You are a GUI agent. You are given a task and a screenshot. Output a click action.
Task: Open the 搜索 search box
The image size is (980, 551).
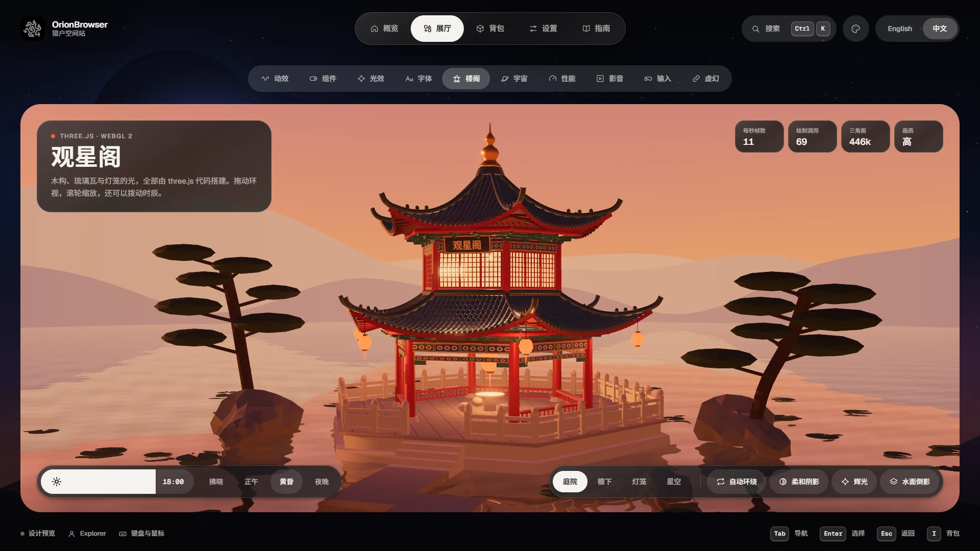789,29
